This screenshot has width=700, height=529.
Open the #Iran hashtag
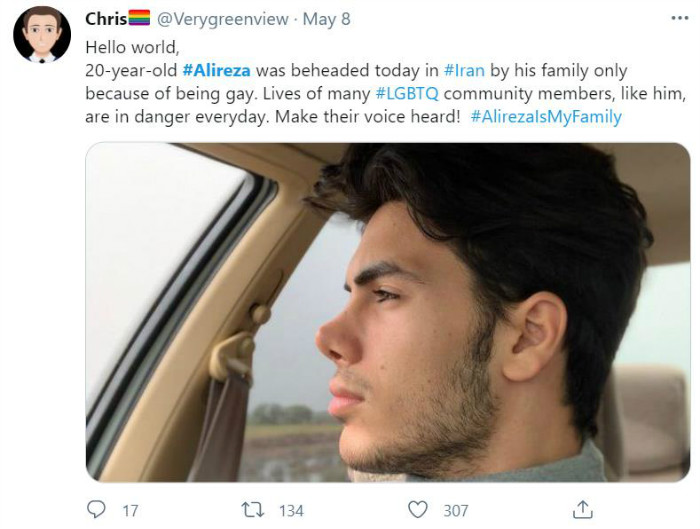tap(465, 70)
